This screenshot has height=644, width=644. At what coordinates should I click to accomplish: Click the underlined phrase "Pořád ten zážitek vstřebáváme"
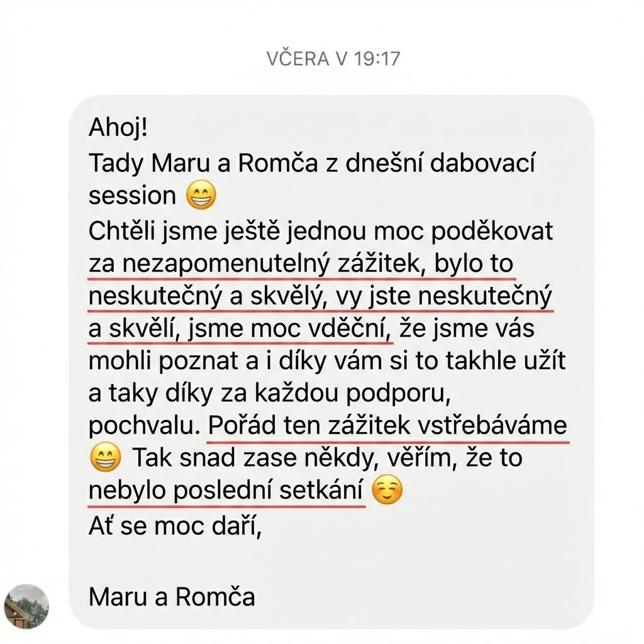coord(387,425)
